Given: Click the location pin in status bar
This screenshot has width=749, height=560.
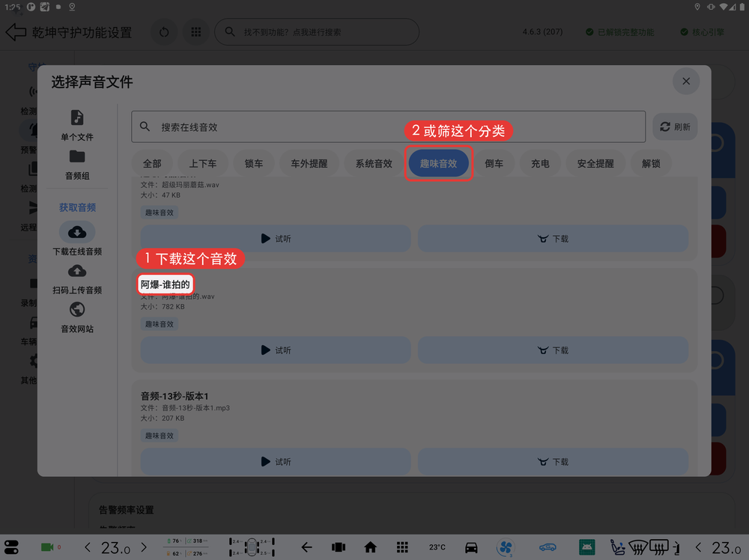Looking at the screenshot, I should pyautogui.click(x=697, y=7).
